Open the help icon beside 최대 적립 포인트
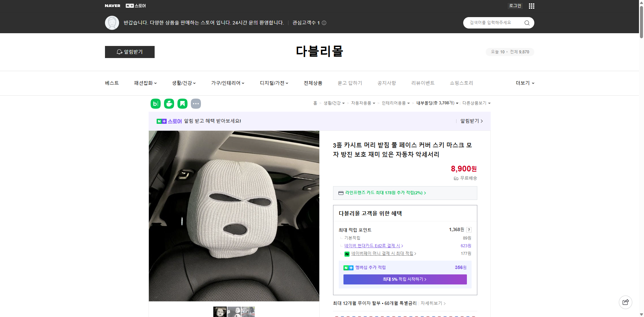This screenshot has width=644, height=317. tap(469, 230)
